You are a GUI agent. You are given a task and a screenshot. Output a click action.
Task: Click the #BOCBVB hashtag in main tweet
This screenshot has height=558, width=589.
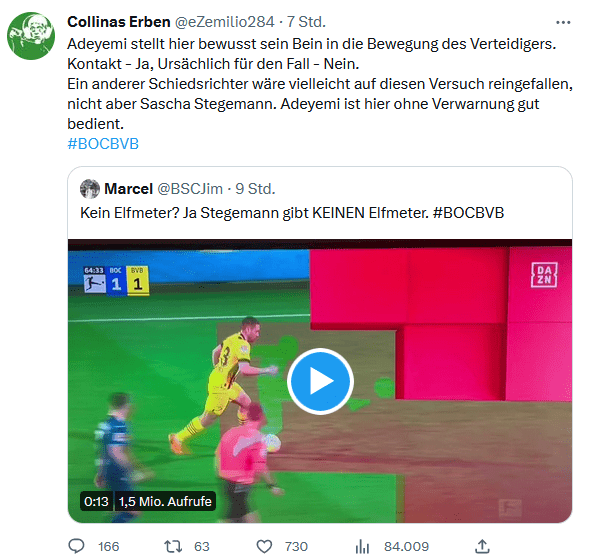coord(103,144)
